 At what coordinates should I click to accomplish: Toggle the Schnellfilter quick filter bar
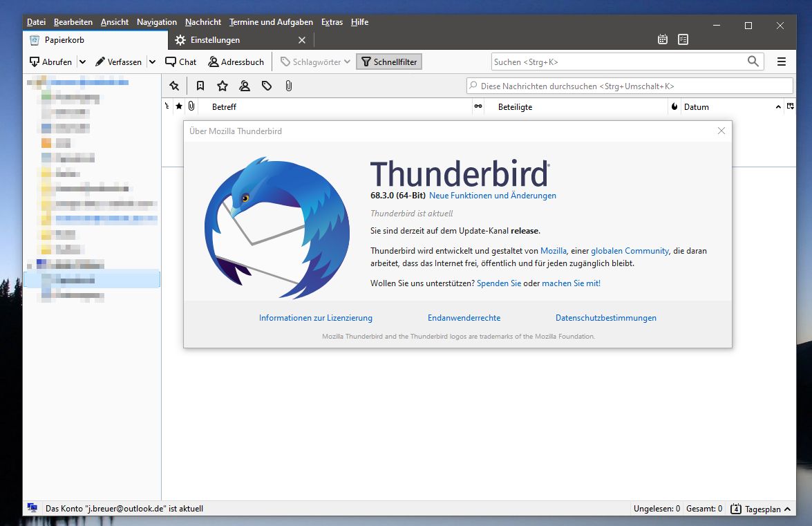(x=389, y=62)
